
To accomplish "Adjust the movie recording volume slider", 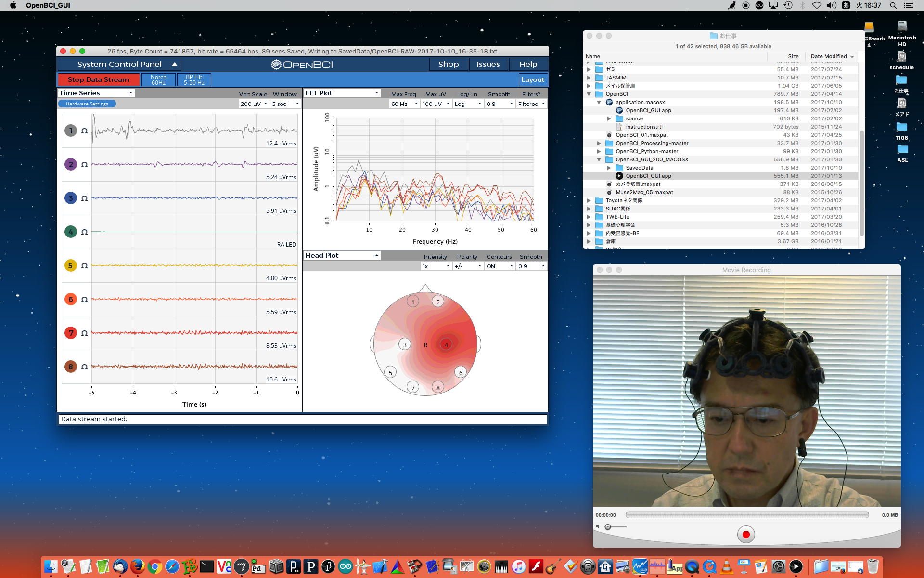I will pos(608,527).
